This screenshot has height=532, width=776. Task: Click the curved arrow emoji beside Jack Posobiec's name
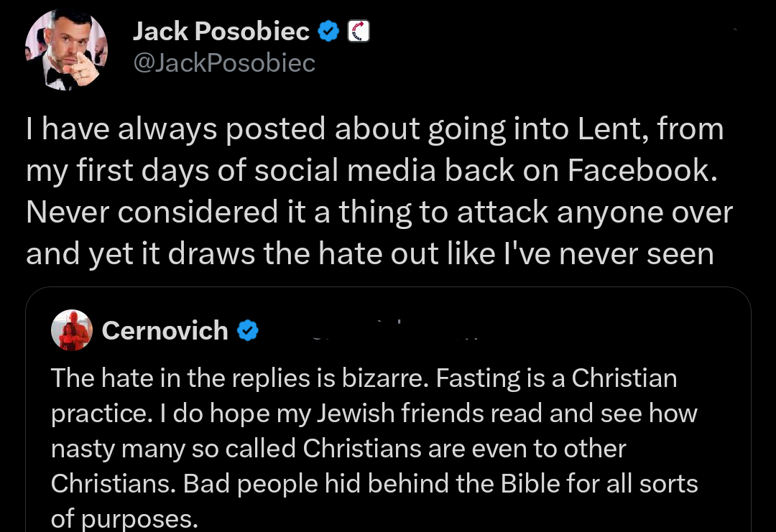359,31
